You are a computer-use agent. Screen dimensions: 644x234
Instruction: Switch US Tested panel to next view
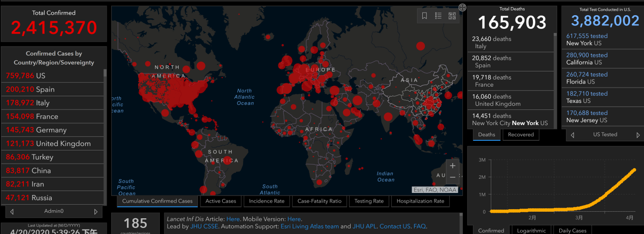[638, 135]
